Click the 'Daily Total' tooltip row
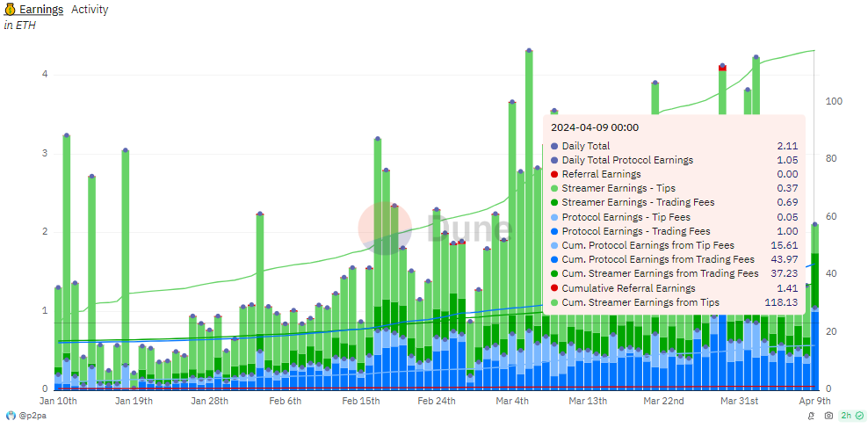 pyautogui.click(x=674, y=146)
